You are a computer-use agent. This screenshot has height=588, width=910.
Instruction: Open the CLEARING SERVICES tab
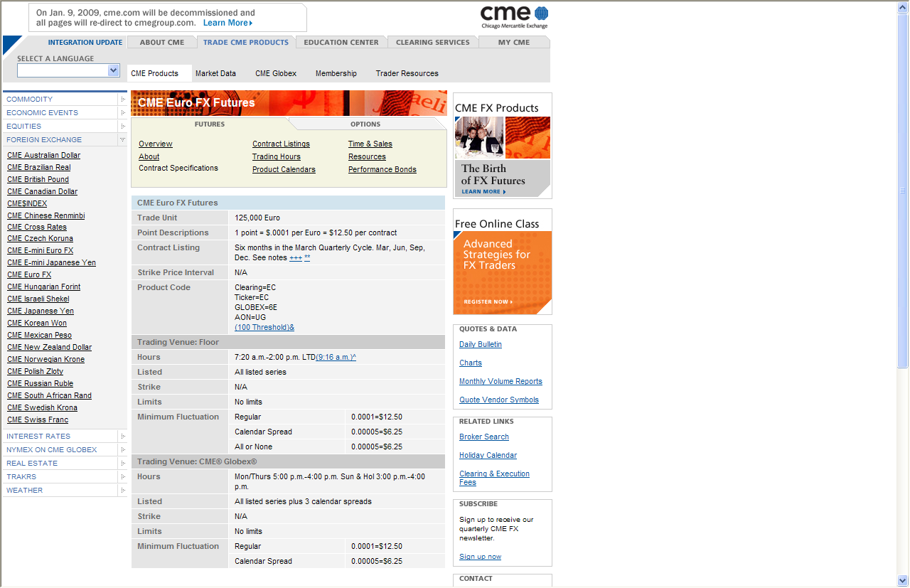433,43
